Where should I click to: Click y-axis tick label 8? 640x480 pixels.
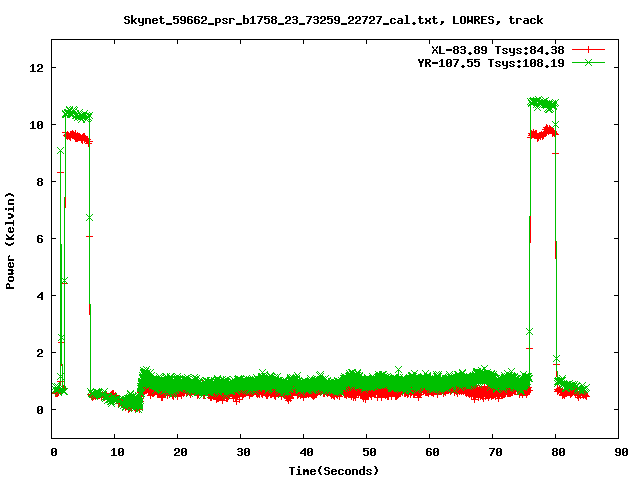click(x=40, y=182)
